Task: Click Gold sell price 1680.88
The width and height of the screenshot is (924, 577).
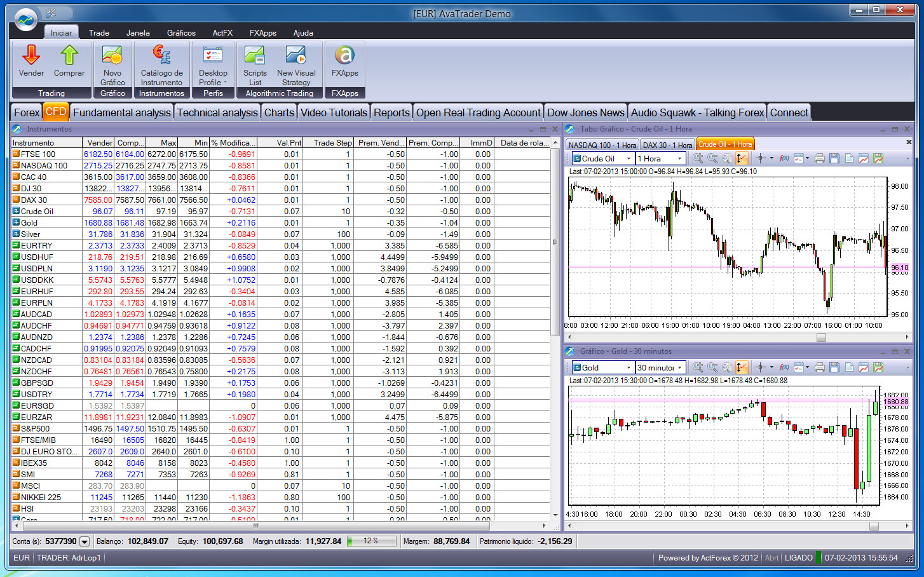Action: pyautogui.click(x=98, y=222)
